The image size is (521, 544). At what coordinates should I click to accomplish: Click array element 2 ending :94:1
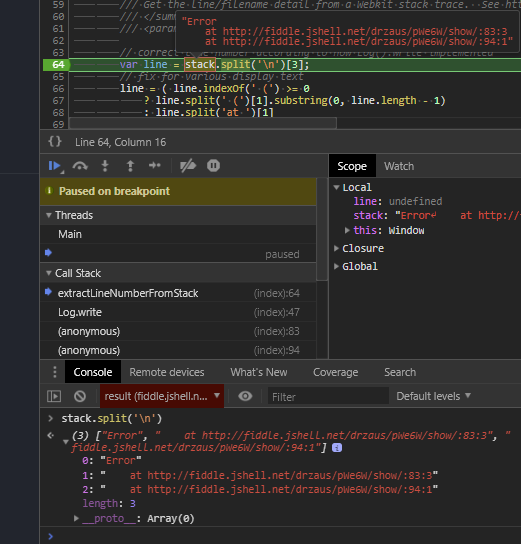pyautogui.click(x=260, y=489)
